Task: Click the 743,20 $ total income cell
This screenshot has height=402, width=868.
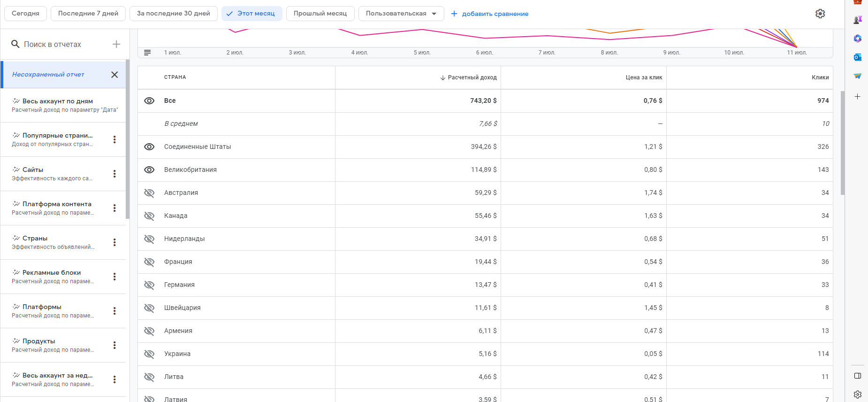Action: (x=483, y=100)
